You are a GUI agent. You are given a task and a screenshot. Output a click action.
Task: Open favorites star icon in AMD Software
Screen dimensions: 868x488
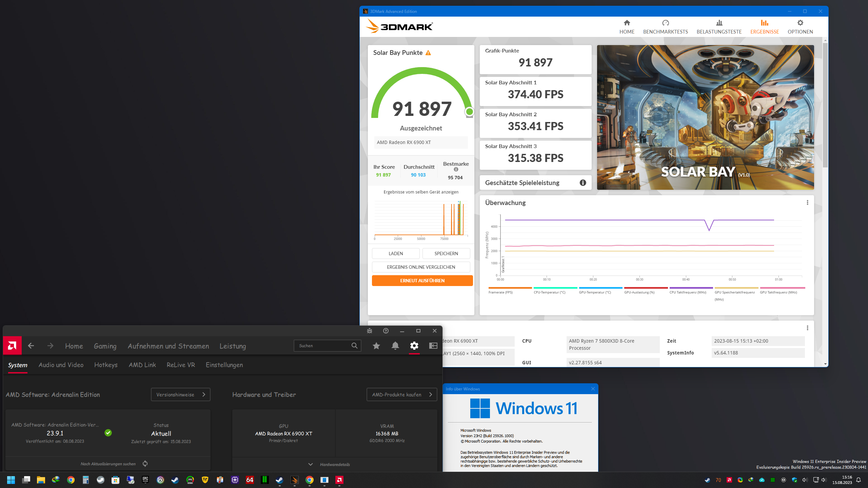point(376,346)
